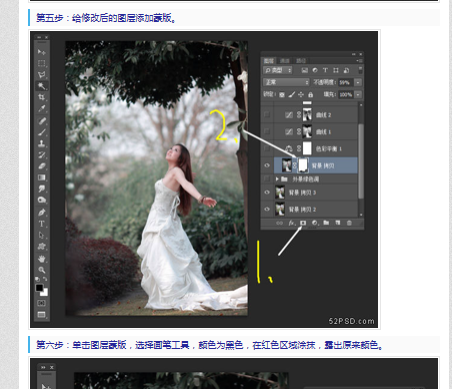Filter layers by type layers
This screenshot has width=452, height=389.
(325, 70)
